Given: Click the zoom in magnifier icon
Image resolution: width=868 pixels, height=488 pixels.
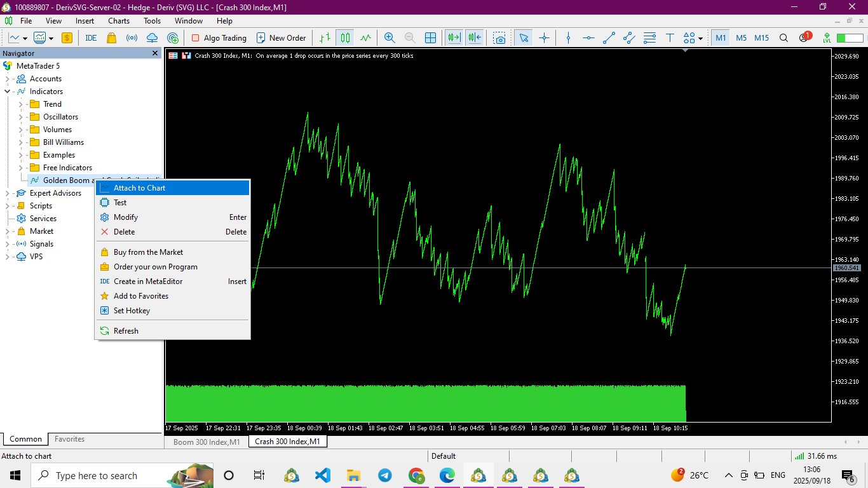Looking at the screenshot, I should pyautogui.click(x=390, y=38).
